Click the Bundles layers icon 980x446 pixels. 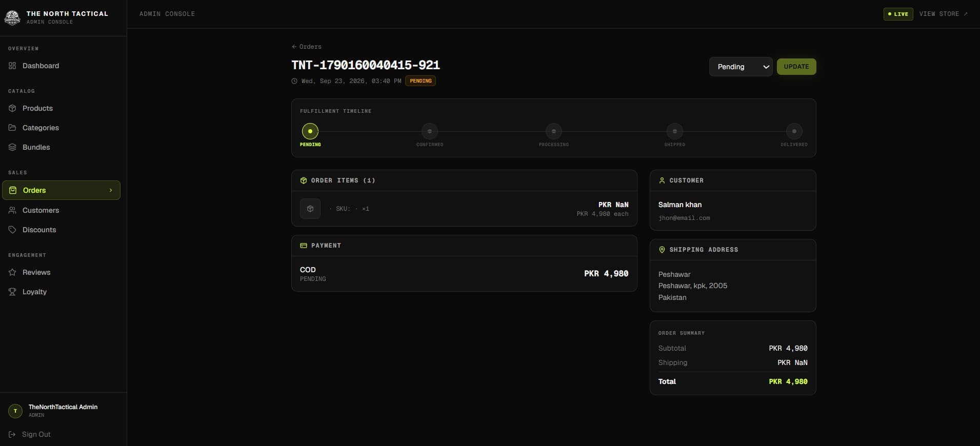point(12,147)
